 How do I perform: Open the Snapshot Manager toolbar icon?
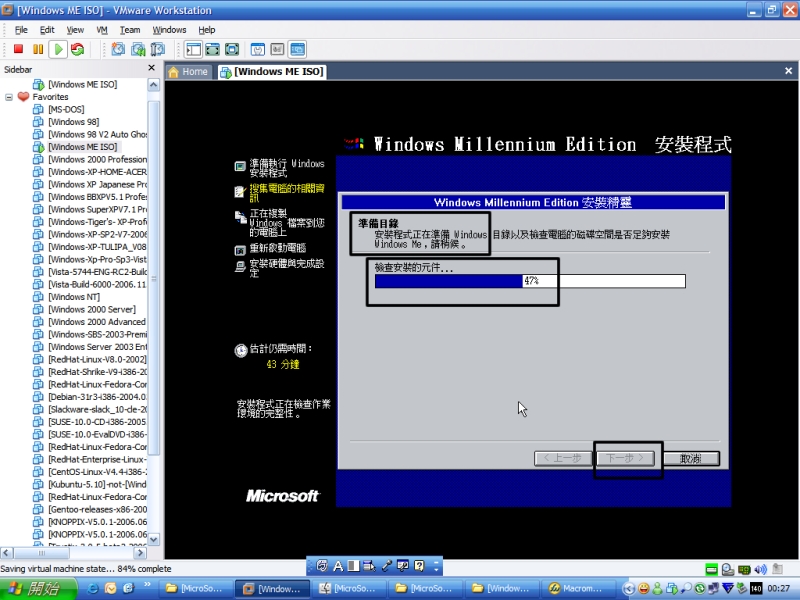158,49
